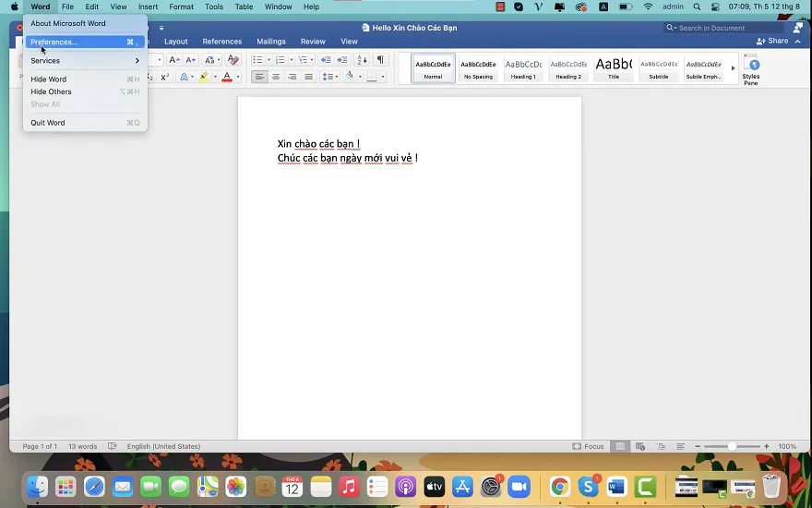Viewport: 812px width, 508px height.
Task: Click the font color 'A' icon
Action: [x=227, y=77]
